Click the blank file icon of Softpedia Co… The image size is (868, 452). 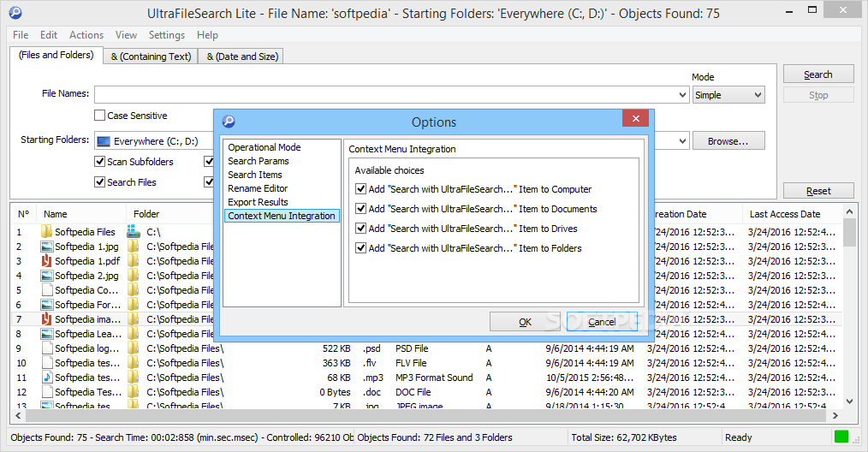[x=46, y=289]
